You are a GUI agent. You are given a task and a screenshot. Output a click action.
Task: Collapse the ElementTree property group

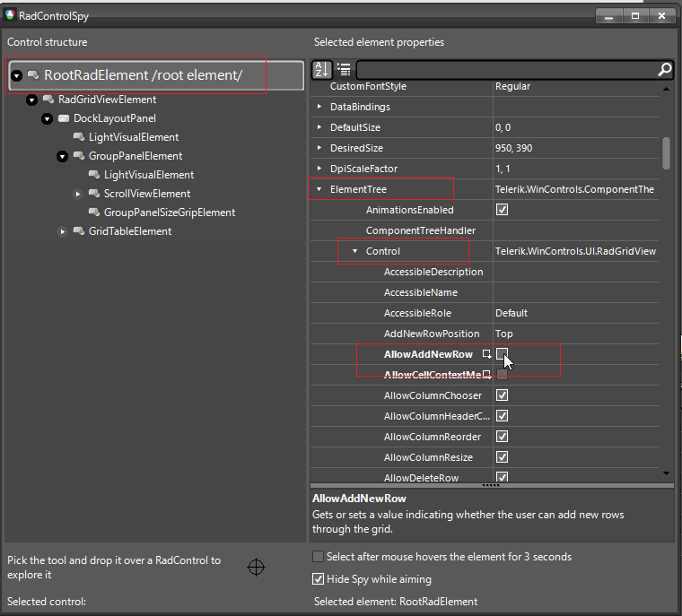tap(319, 189)
